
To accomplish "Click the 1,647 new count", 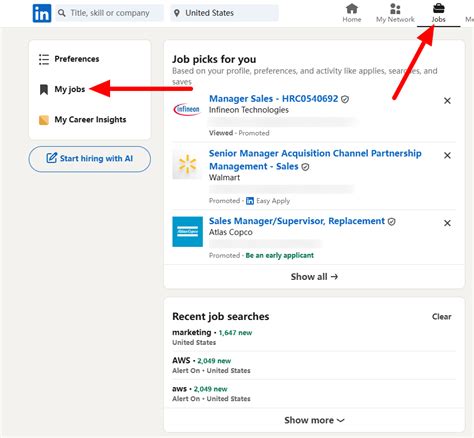I will 235,333.
